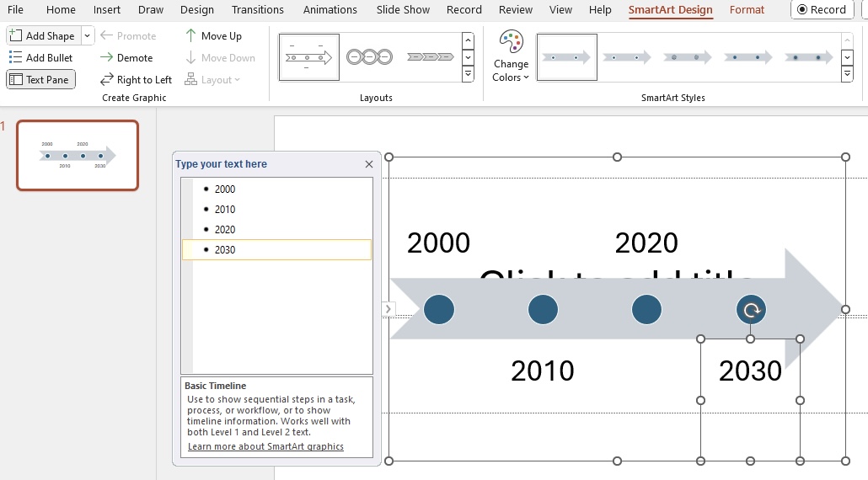
Task: Click the 2030 bullet entry field
Action: tap(276, 249)
